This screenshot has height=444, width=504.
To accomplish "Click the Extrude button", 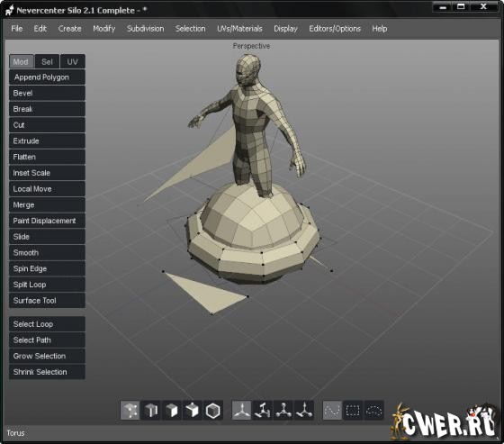I will (x=47, y=140).
